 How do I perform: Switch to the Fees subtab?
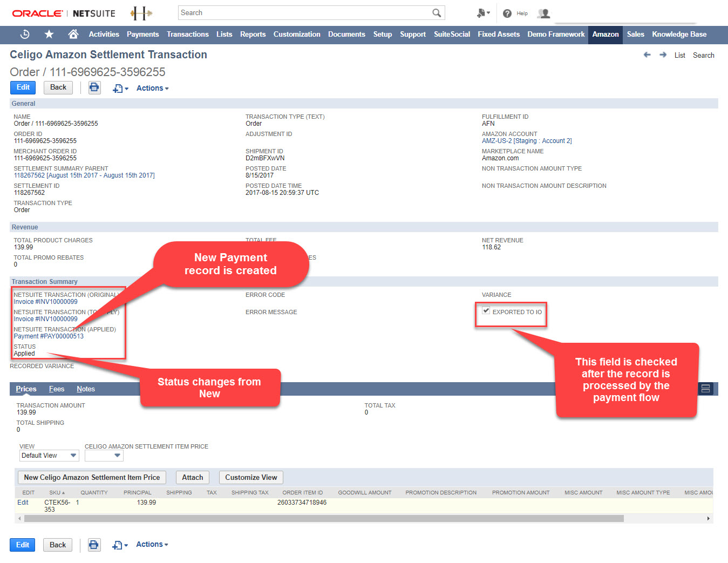[57, 389]
